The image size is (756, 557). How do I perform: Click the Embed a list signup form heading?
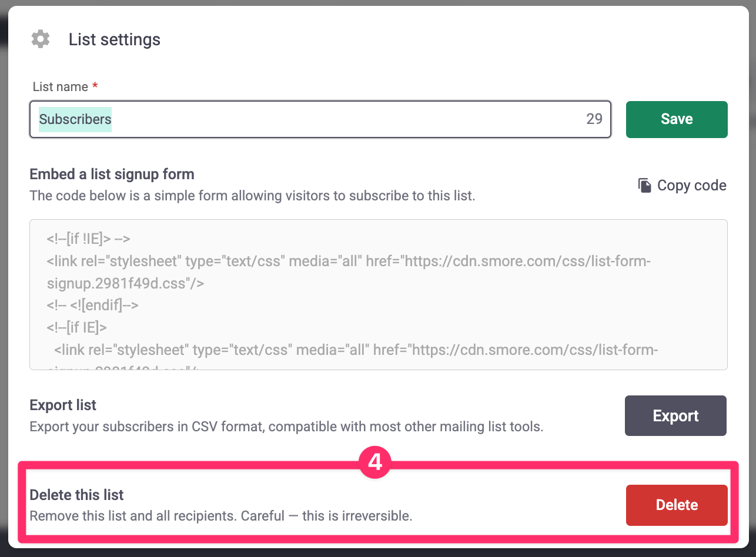pos(112,174)
